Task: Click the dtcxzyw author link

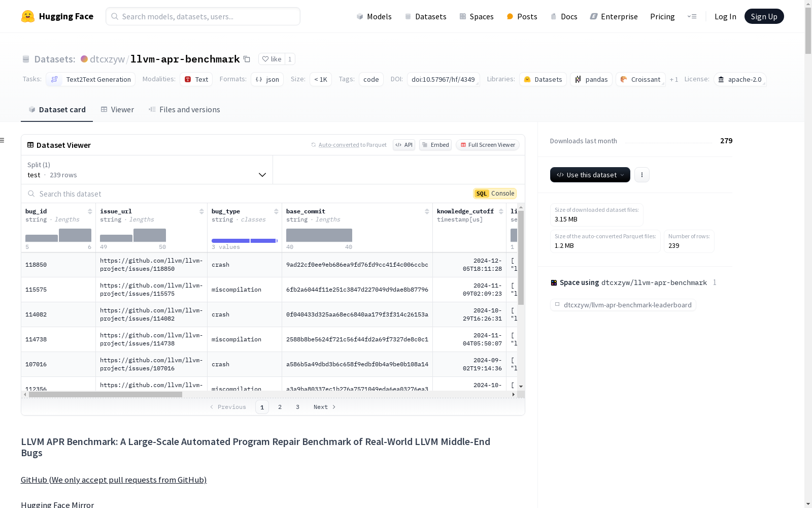Action: [107, 59]
